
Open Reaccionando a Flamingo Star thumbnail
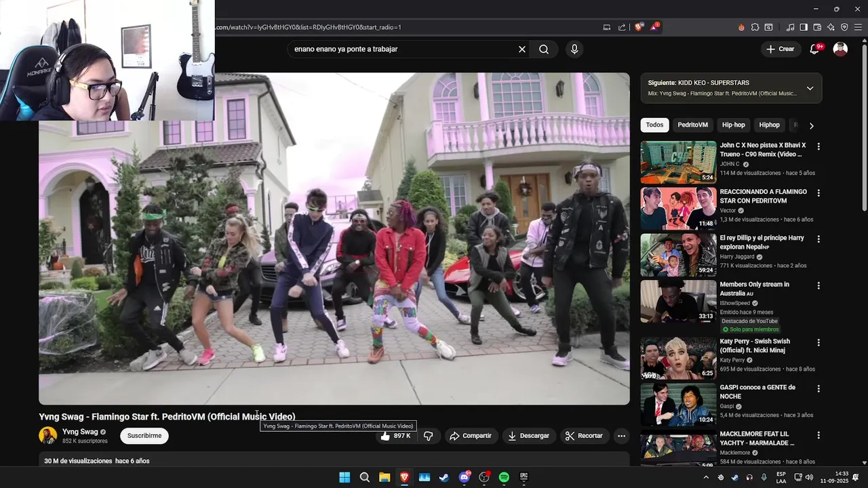click(678, 209)
